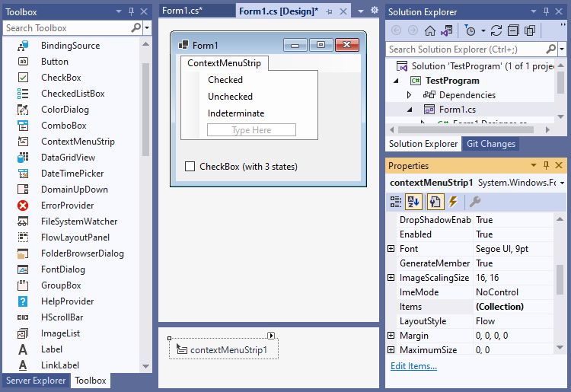
Task: Open the Server Explorer tab
Action: pyautogui.click(x=36, y=381)
